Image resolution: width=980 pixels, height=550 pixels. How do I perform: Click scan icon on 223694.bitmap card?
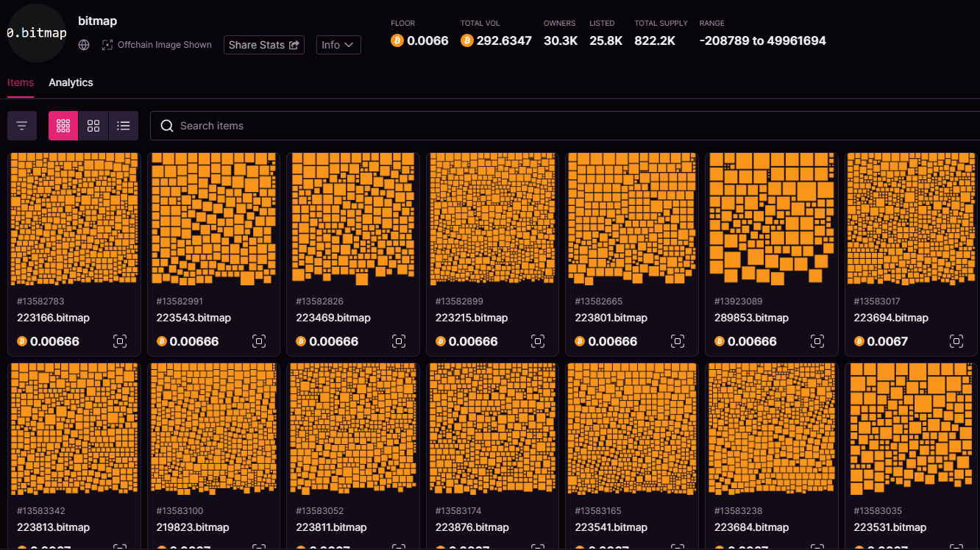pos(956,341)
